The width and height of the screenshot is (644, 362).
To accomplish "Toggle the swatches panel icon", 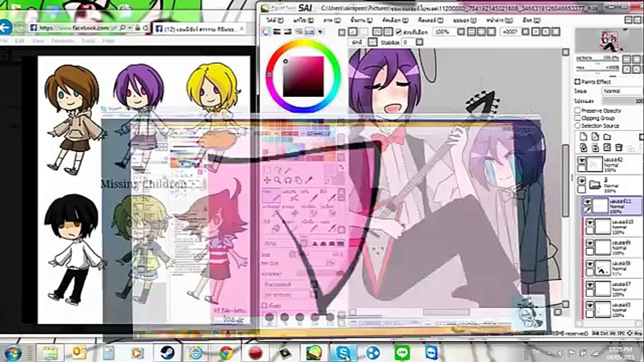I will pyautogui.click(x=310, y=32).
